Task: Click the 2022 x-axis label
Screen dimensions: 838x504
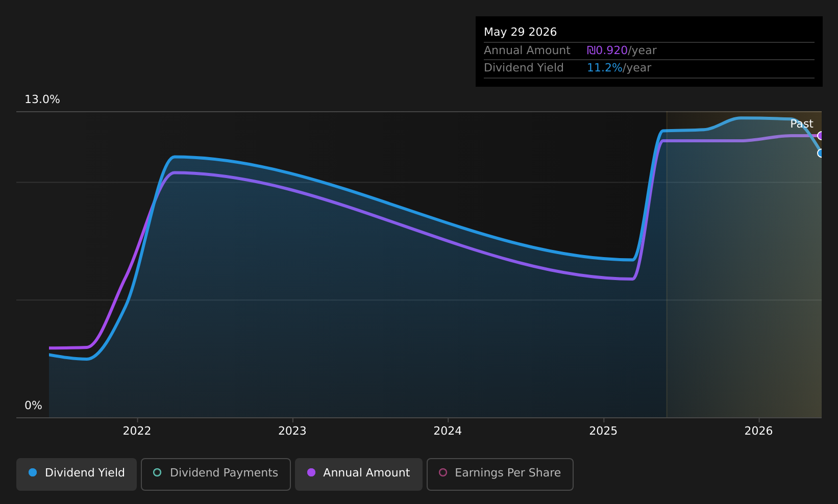Action: coord(137,431)
